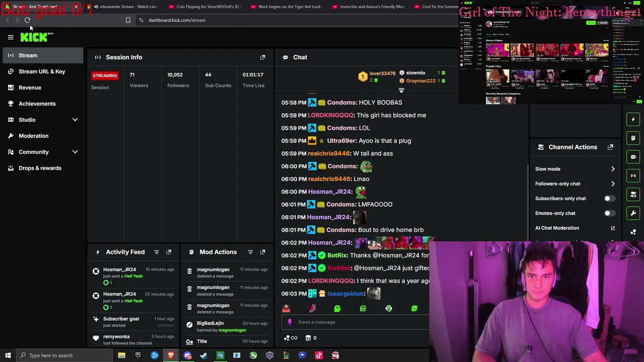The width and height of the screenshot is (644, 362).
Task: Open the Windows Start menu
Action: [8, 355]
